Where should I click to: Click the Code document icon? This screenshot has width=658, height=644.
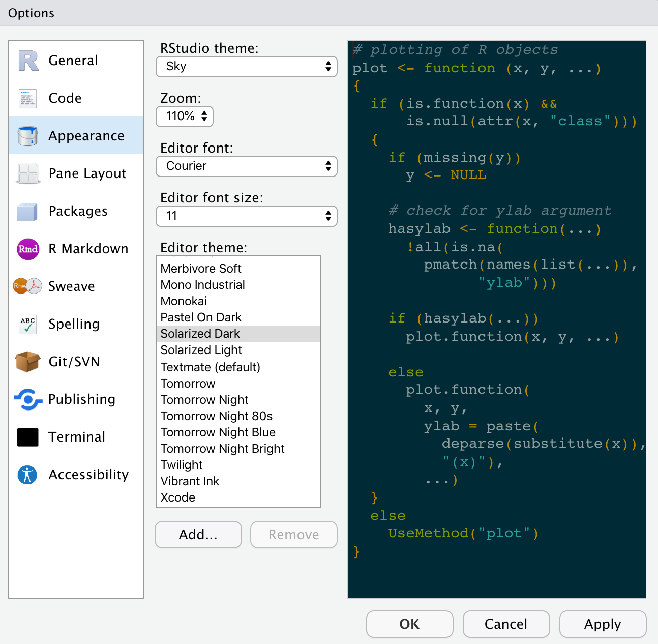28,98
